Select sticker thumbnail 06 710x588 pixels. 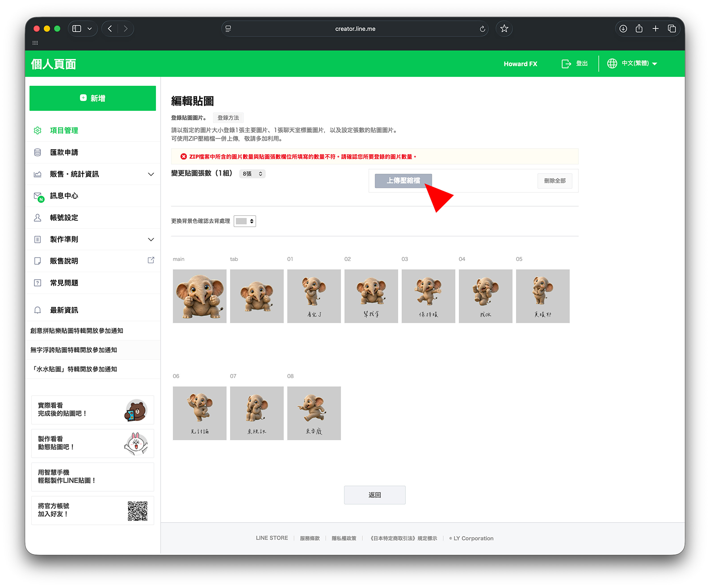coord(200,413)
